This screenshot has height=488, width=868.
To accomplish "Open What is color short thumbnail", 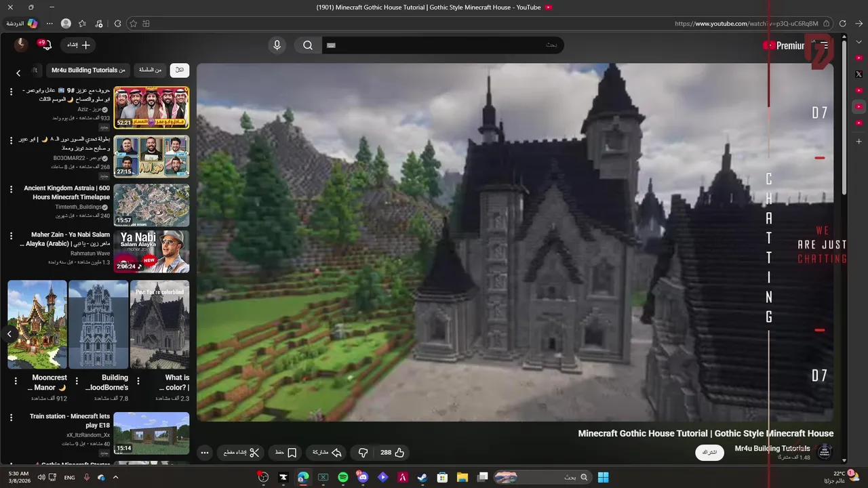I will pos(160,325).
